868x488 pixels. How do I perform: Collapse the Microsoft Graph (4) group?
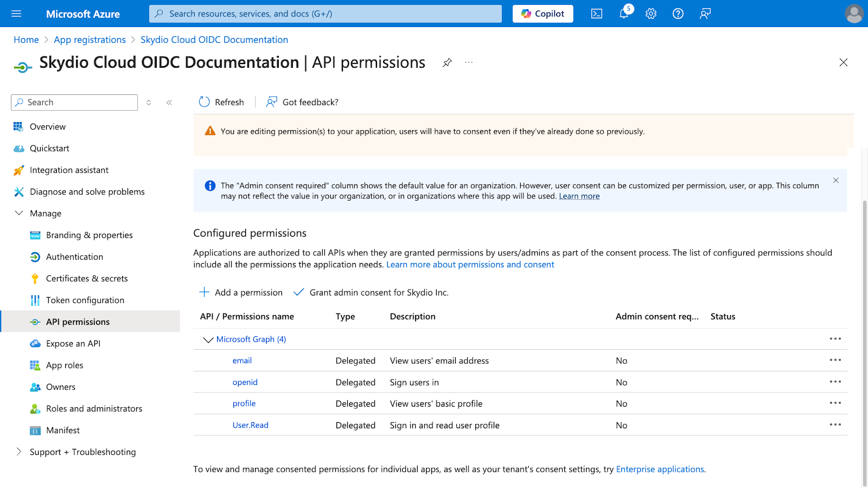coord(208,339)
